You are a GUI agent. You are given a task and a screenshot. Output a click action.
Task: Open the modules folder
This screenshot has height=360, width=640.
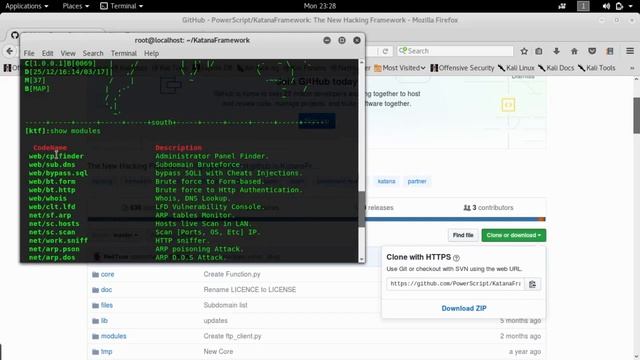[113, 336]
